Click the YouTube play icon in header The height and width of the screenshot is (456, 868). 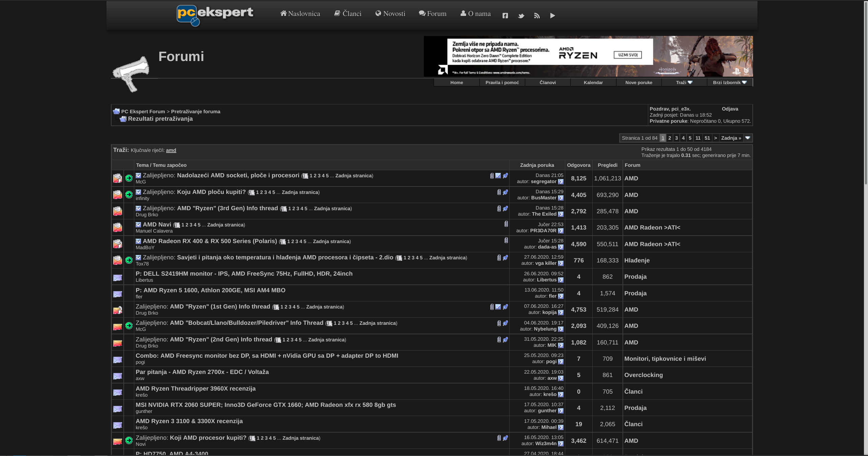click(552, 16)
